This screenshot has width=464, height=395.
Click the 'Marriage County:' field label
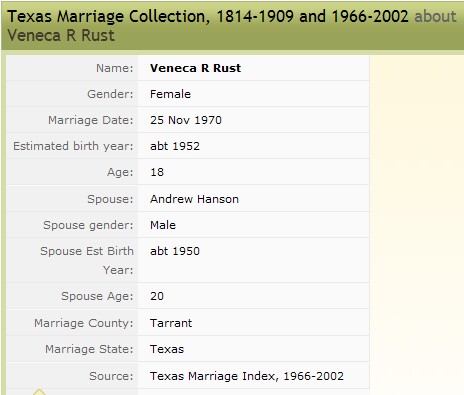click(x=84, y=323)
